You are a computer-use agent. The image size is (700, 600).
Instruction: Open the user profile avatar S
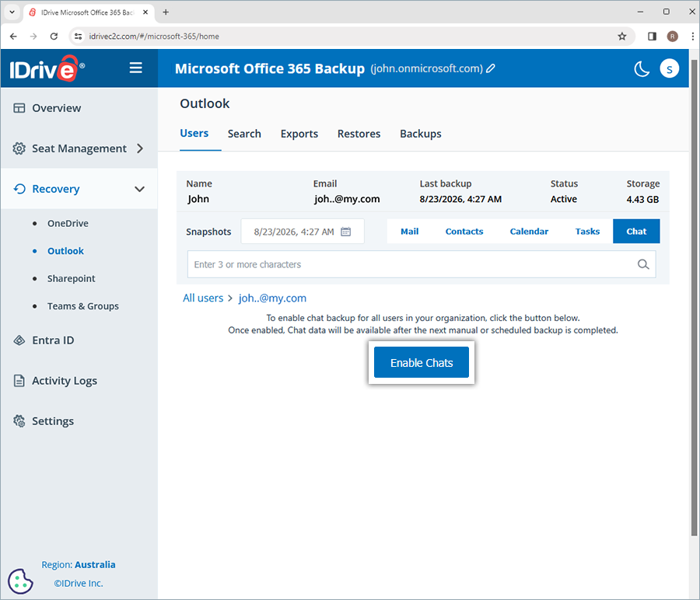[669, 68]
